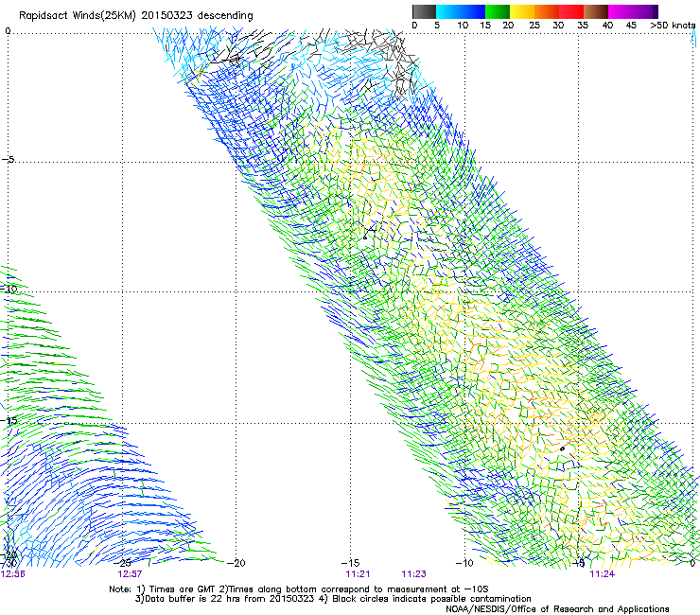The height and width of the screenshot is (615, 700).
Task: Click the green 15-20 knots legend swatch
Action: tap(498, 11)
